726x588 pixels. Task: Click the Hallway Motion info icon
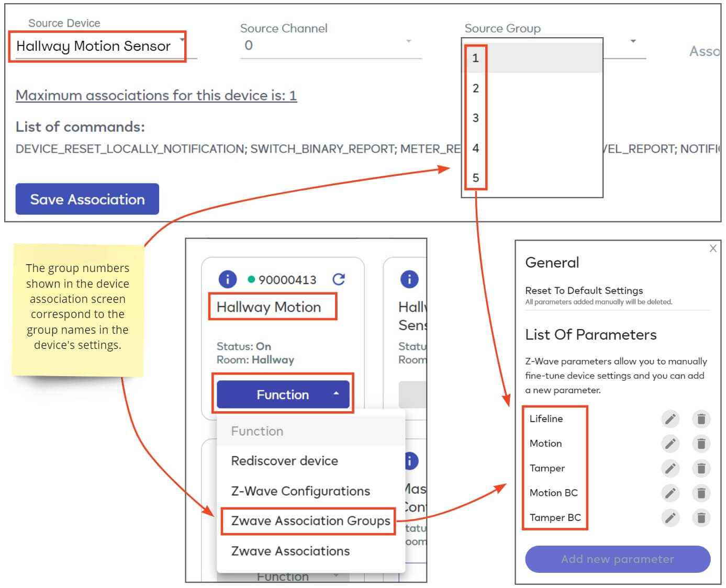(227, 279)
